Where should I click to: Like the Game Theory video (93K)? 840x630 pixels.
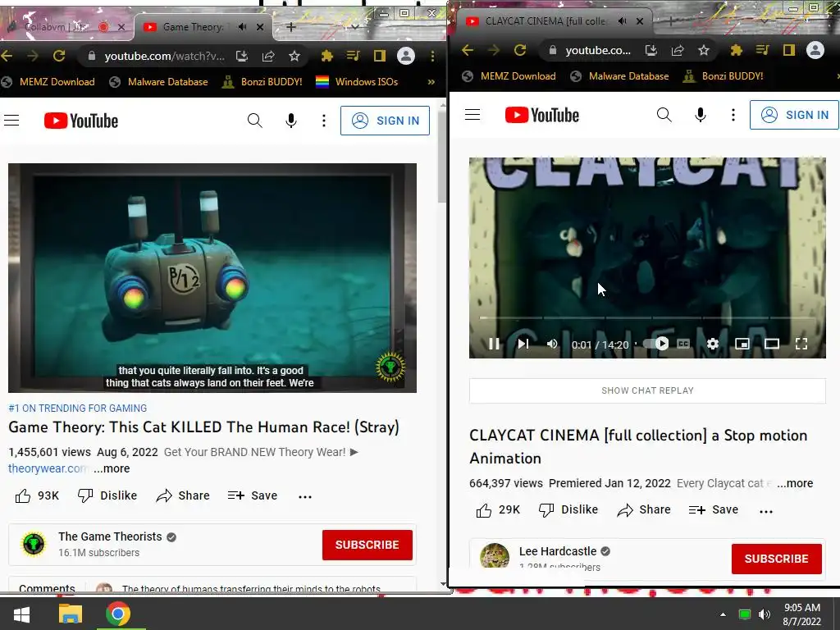point(36,496)
